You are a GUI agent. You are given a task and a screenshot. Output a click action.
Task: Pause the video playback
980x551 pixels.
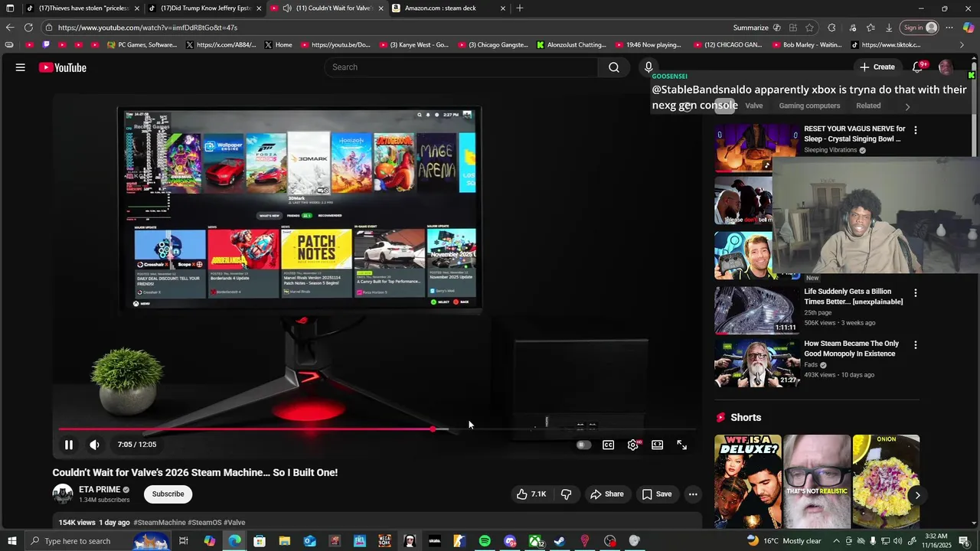coord(69,445)
